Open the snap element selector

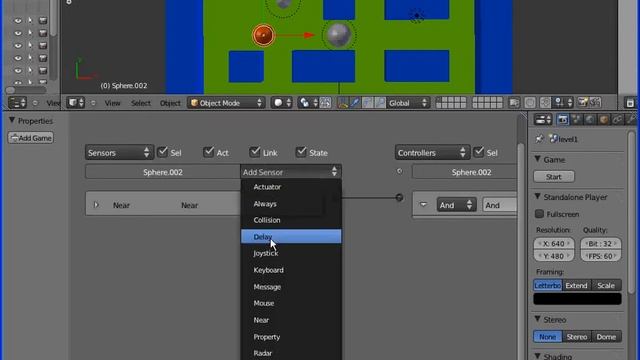coord(563,103)
